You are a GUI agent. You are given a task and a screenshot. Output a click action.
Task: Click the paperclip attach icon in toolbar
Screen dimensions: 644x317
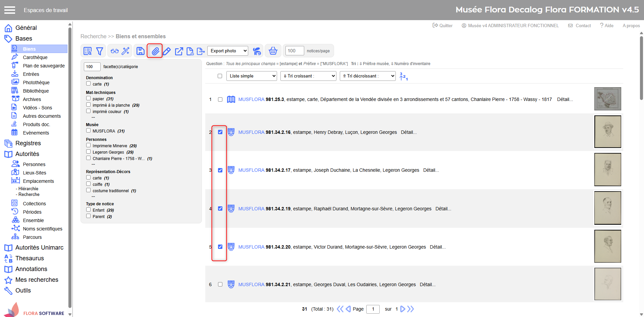[155, 51]
